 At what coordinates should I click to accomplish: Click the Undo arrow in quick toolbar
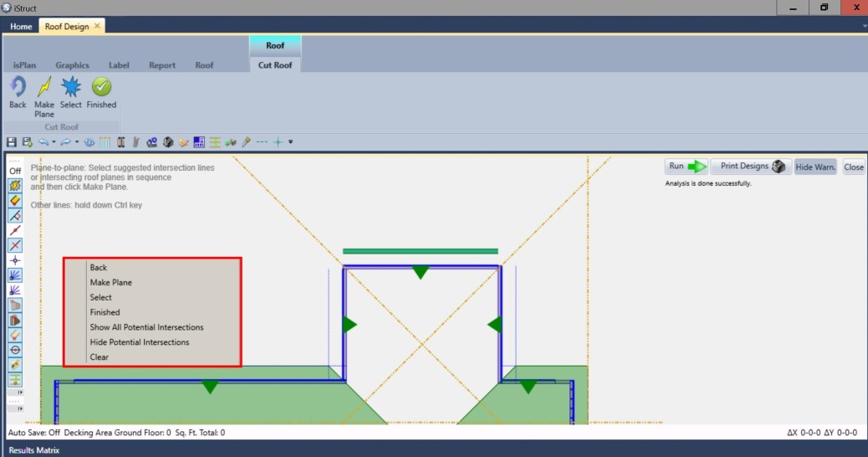point(43,142)
